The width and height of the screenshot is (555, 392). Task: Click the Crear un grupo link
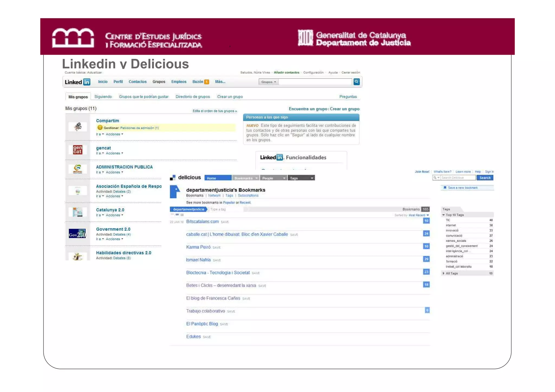(x=344, y=109)
